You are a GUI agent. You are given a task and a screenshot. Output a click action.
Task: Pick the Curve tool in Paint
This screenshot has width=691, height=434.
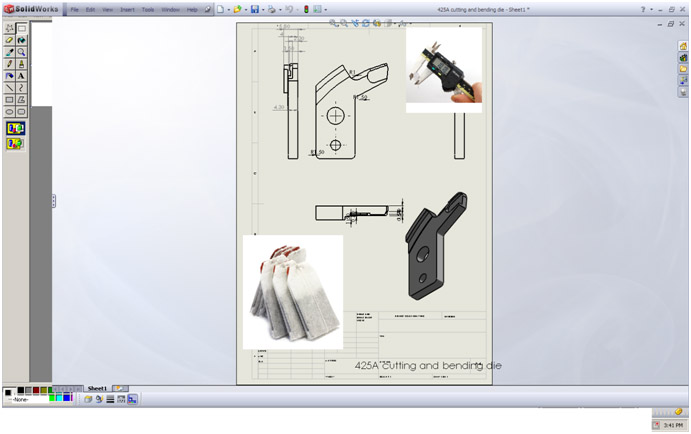pyautogui.click(x=21, y=88)
